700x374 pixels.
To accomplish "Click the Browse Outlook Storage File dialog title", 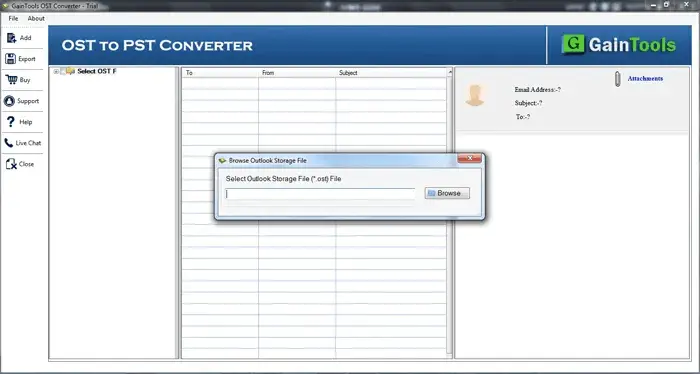I will click(x=267, y=160).
